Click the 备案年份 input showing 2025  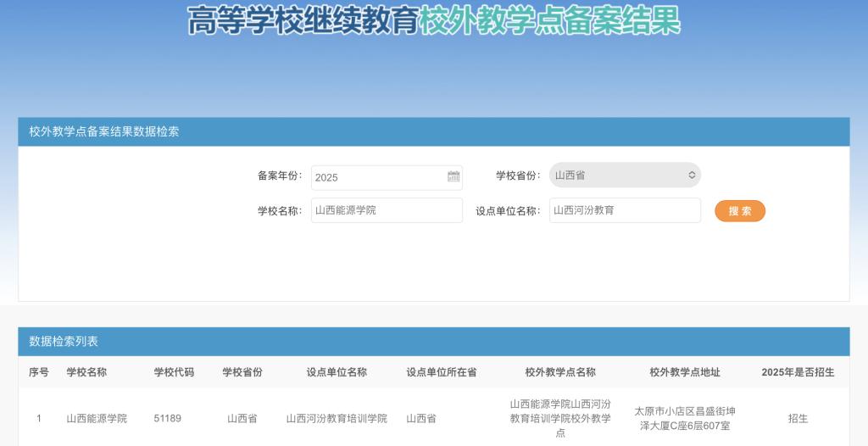point(378,177)
